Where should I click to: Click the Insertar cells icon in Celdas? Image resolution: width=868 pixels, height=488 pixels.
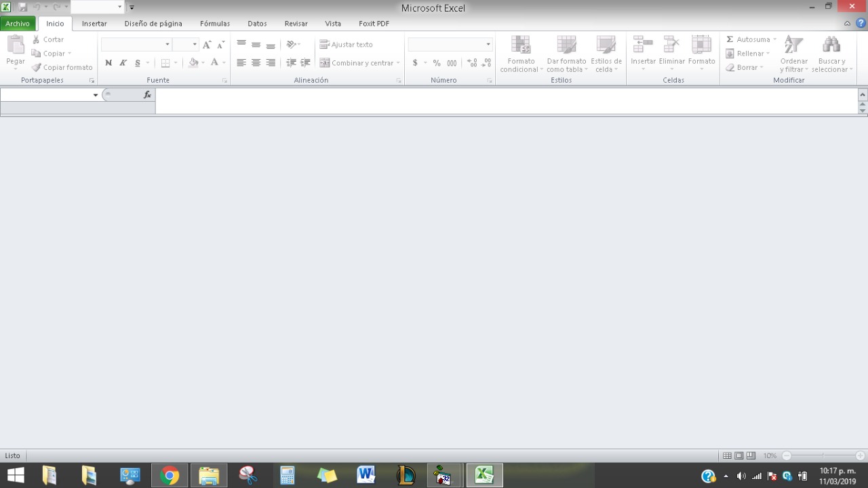pyautogui.click(x=643, y=45)
